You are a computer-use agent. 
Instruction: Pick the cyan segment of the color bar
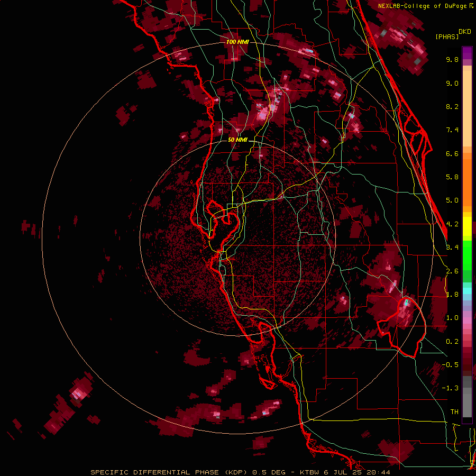(467, 290)
